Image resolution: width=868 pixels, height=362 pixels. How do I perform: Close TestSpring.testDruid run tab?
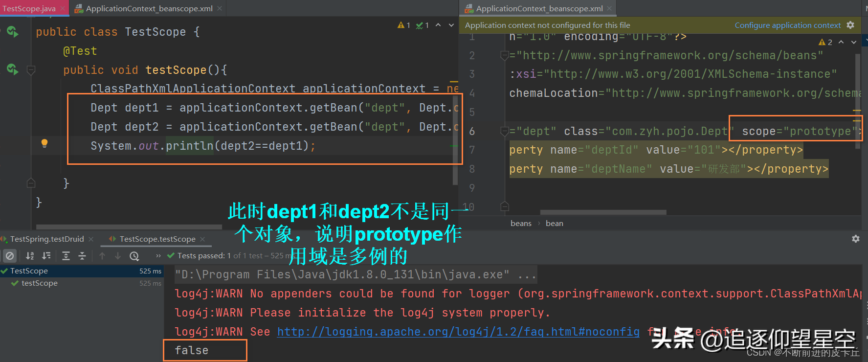click(x=91, y=239)
